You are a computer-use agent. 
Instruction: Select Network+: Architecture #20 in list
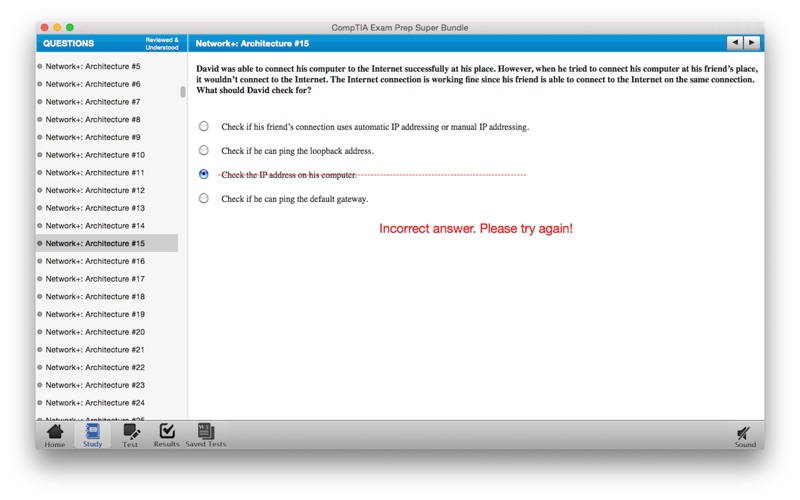[x=95, y=332]
